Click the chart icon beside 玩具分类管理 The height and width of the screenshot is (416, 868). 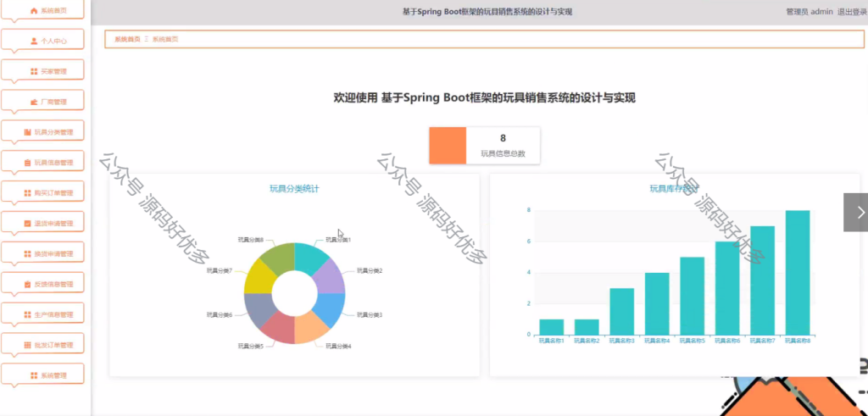[x=28, y=132]
